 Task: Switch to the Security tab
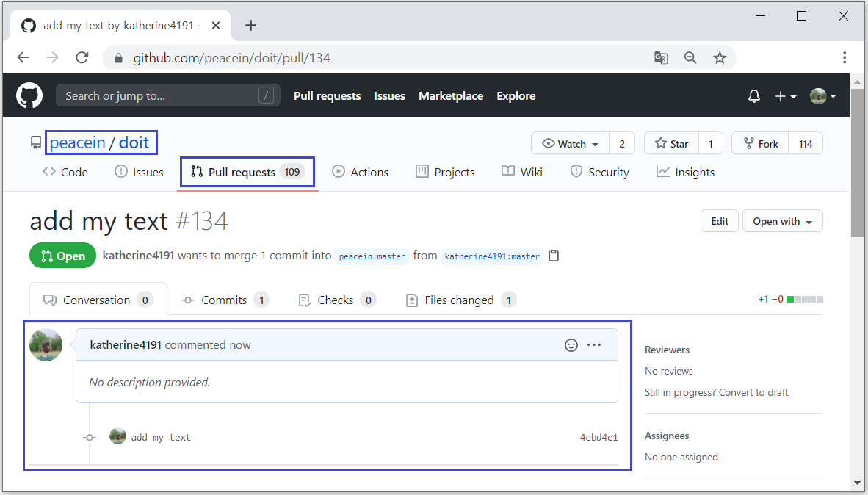[x=599, y=172]
